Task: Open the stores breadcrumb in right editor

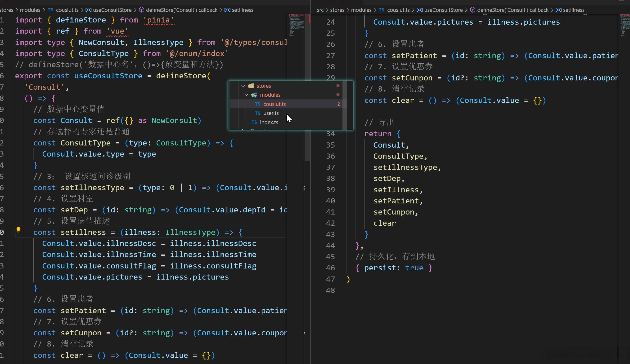Action: coord(337,10)
